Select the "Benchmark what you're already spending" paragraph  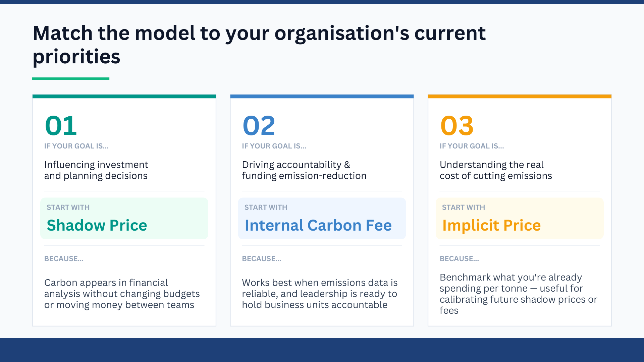click(x=518, y=294)
